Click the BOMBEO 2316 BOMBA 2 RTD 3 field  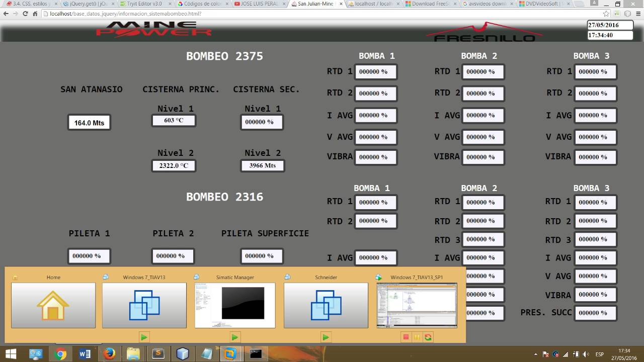[x=483, y=239]
